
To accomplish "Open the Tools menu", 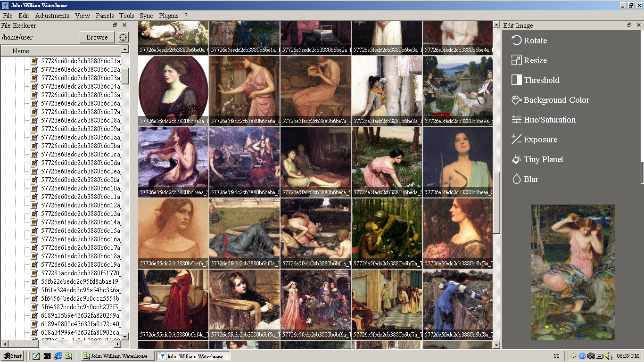I will (127, 16).
